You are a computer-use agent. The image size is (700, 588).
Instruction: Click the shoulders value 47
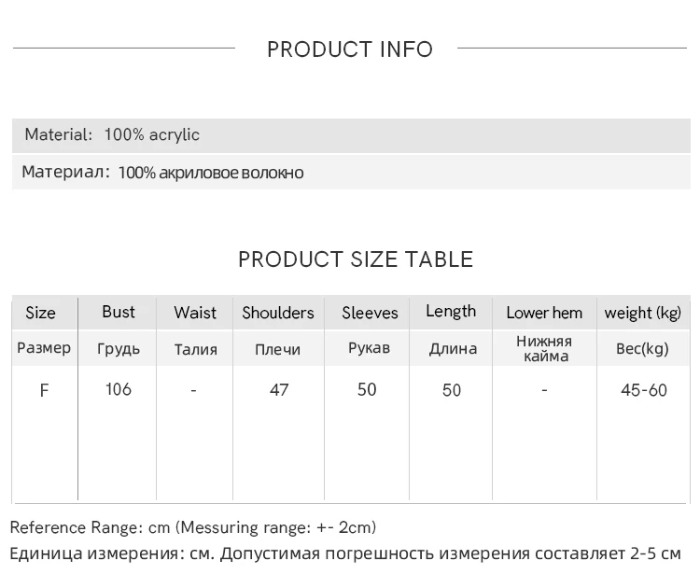point(279,390)
